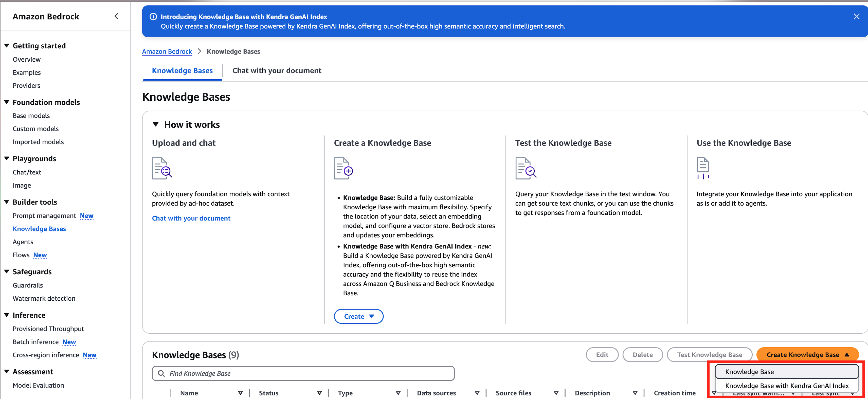Collapse the Foundation models section
This screenshot has width=868, height=399.
[6, 102]
